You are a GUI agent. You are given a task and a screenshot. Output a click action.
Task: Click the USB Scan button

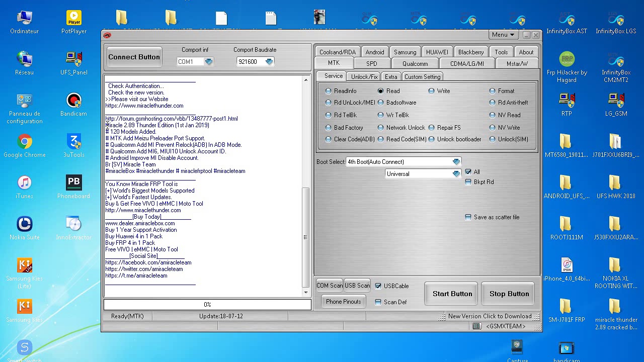357,286
